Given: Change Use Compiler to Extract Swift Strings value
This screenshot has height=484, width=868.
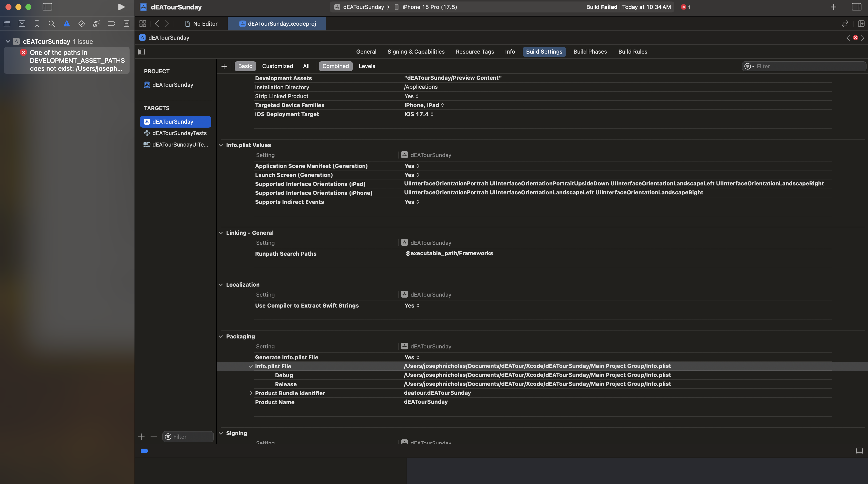Looking at the screenshot, I should tap(412, 306).
